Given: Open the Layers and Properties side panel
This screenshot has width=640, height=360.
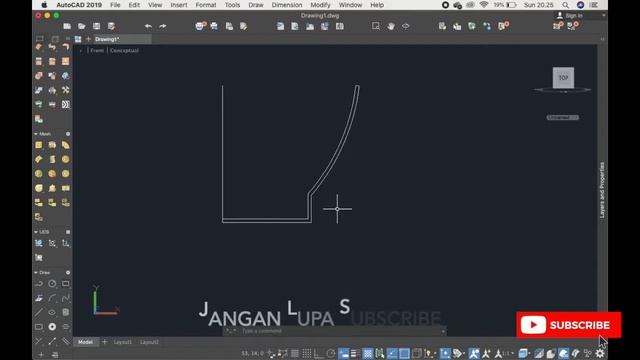Looking at the screenshot, I should 602,190.
